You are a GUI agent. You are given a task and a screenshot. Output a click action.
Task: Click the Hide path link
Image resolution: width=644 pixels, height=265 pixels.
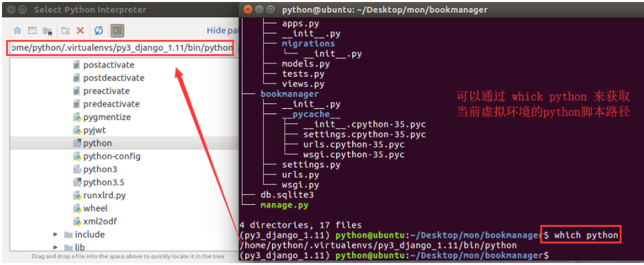pos(222,30)
